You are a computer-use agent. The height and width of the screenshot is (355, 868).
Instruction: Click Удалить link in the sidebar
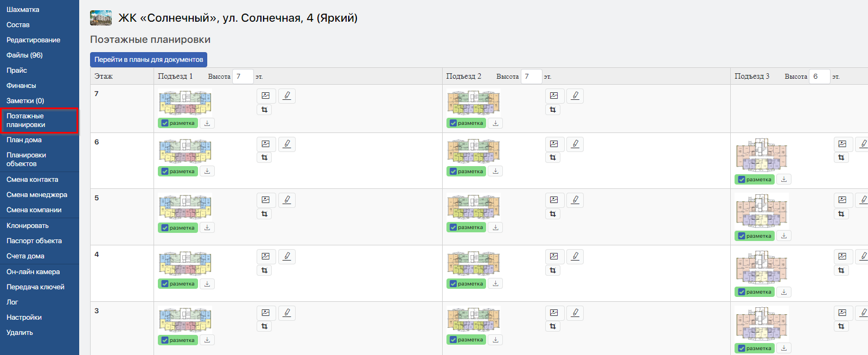click(20, 333)
